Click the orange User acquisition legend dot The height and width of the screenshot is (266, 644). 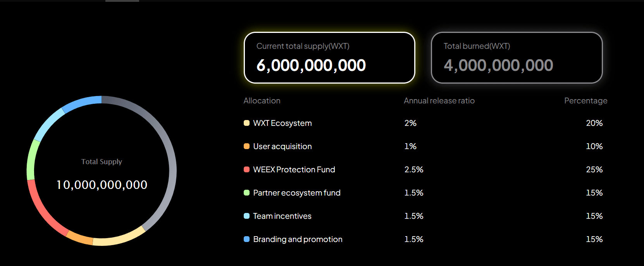click(246, 146)
